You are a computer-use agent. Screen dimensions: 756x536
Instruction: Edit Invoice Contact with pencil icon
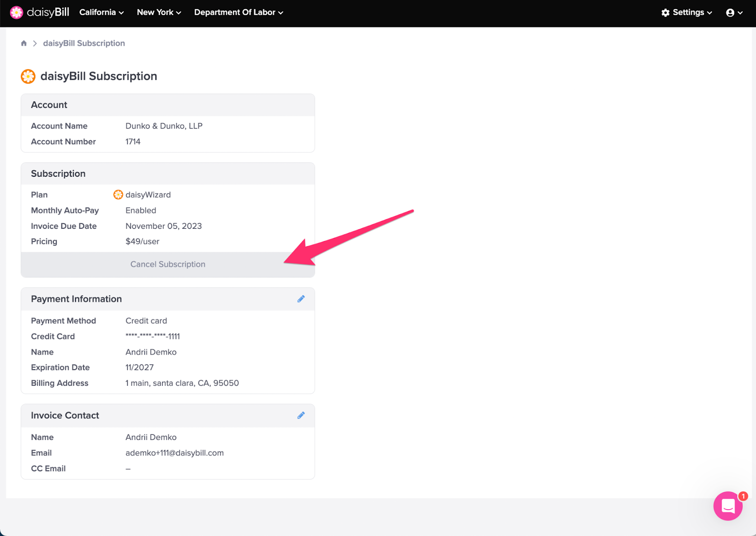pos(301,415)
